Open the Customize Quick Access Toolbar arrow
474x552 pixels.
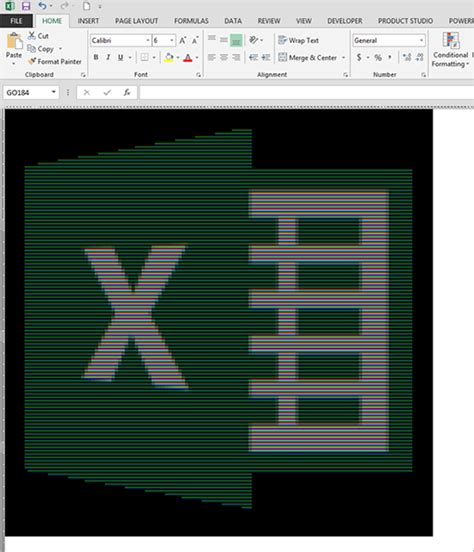pos(100,7)
